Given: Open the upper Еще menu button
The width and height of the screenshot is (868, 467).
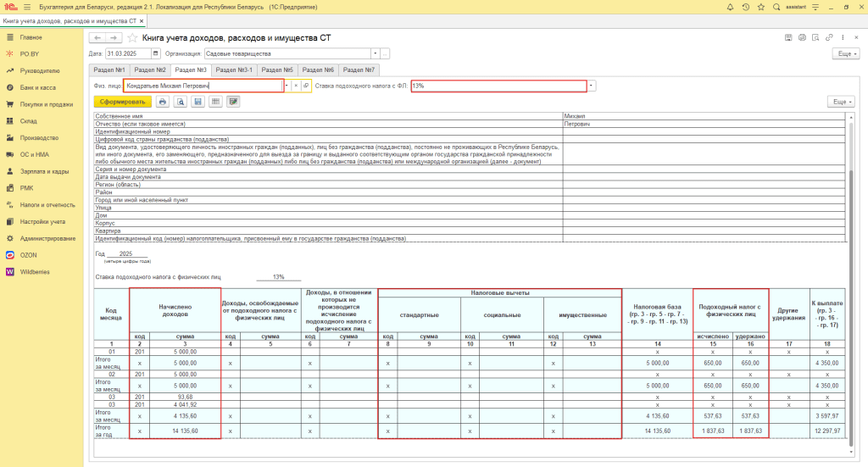Looking at the screenshot, I should [847, 53].
